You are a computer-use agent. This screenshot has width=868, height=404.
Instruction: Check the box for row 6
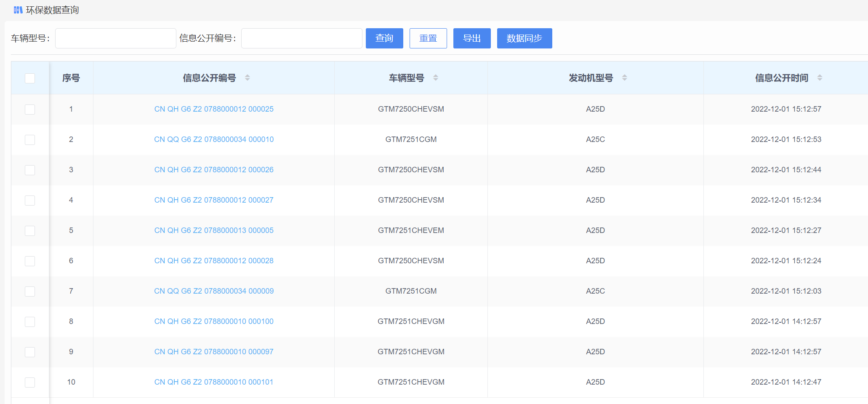pyautogui.click(x=30, y=261)
